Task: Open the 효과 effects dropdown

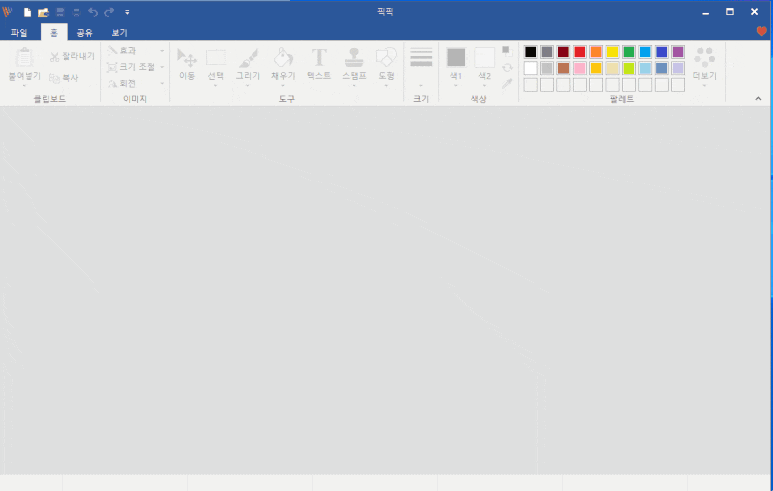Action: point(136,50)
